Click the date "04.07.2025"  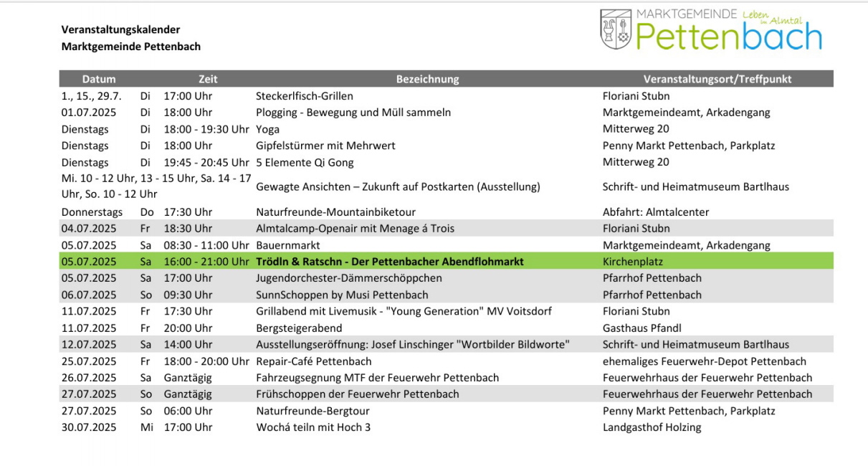click(89, 229)
